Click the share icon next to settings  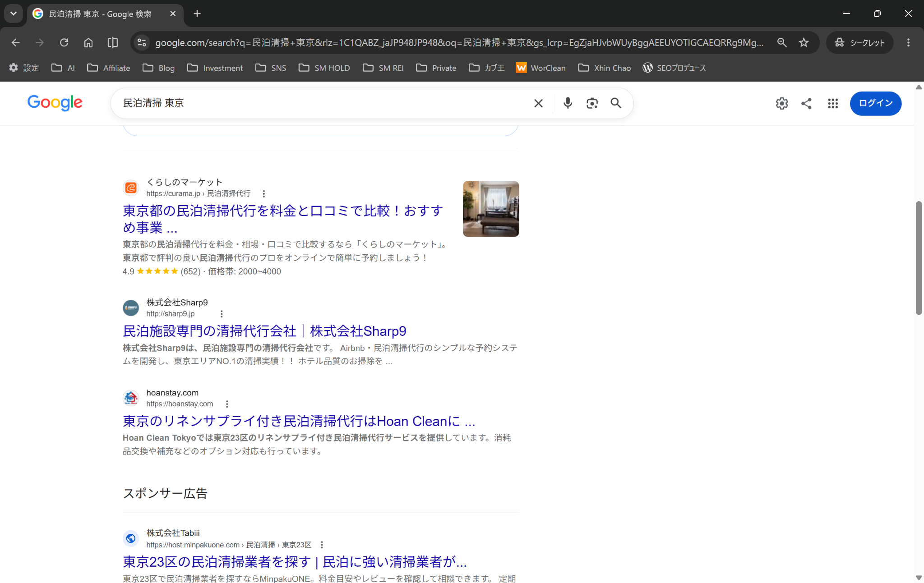coord(806,104)
